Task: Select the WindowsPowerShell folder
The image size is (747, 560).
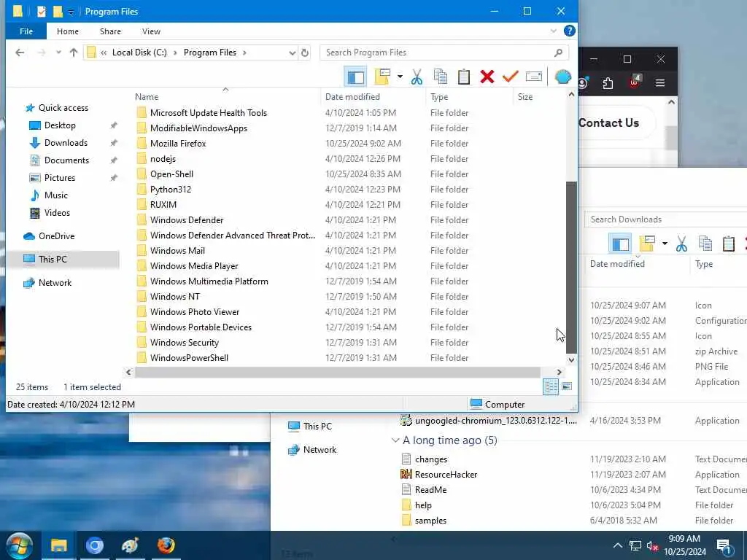Action: (189, 357)
